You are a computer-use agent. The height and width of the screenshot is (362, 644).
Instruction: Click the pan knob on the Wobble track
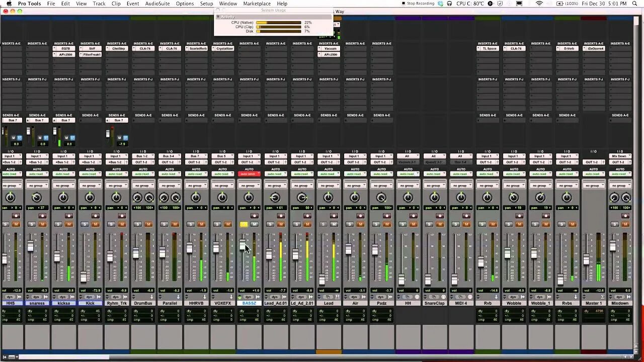click(x=514, y=198)
